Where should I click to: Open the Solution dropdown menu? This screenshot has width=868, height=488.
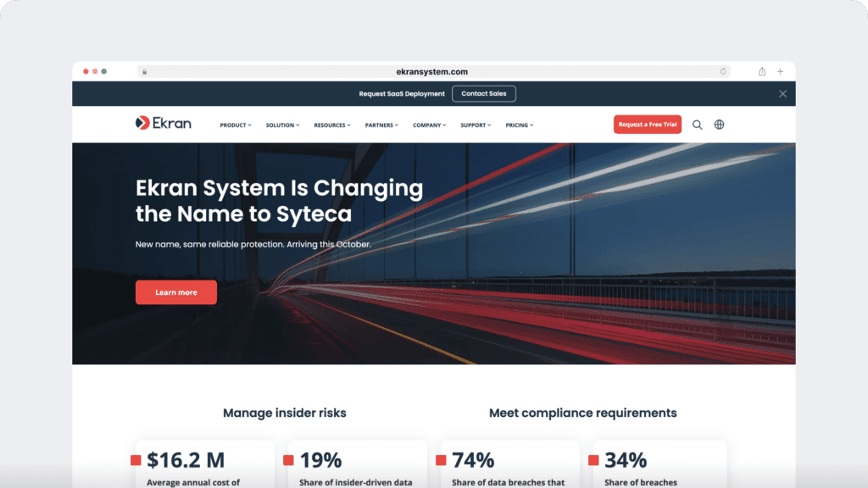pyautogui.click(x=282, y=125)
